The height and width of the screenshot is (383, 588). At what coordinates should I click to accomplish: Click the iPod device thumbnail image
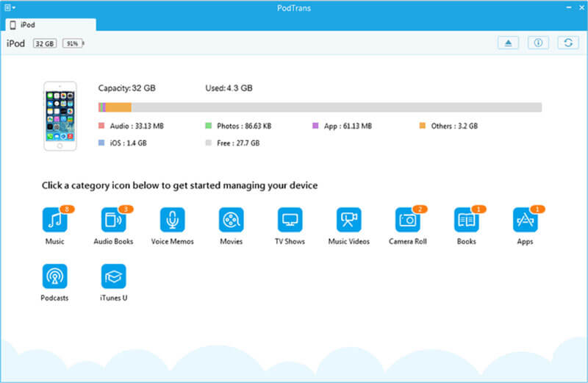tap(60, 116)
